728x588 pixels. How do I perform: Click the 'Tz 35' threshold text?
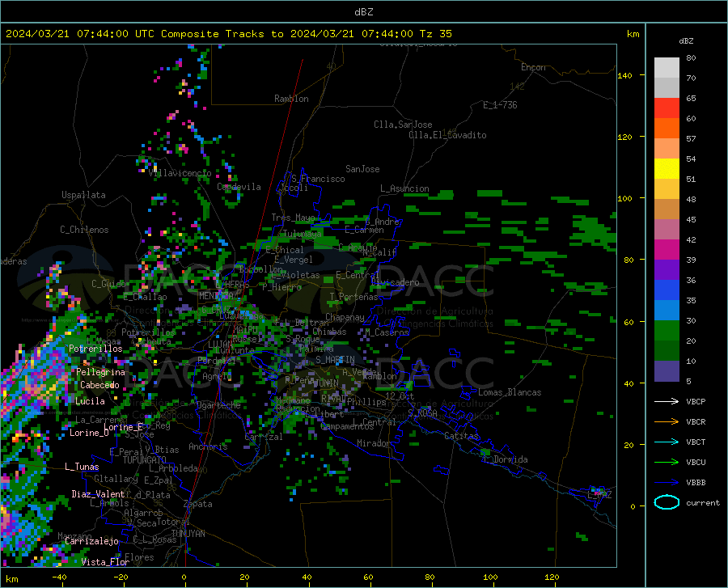click(x=436, y=34)
